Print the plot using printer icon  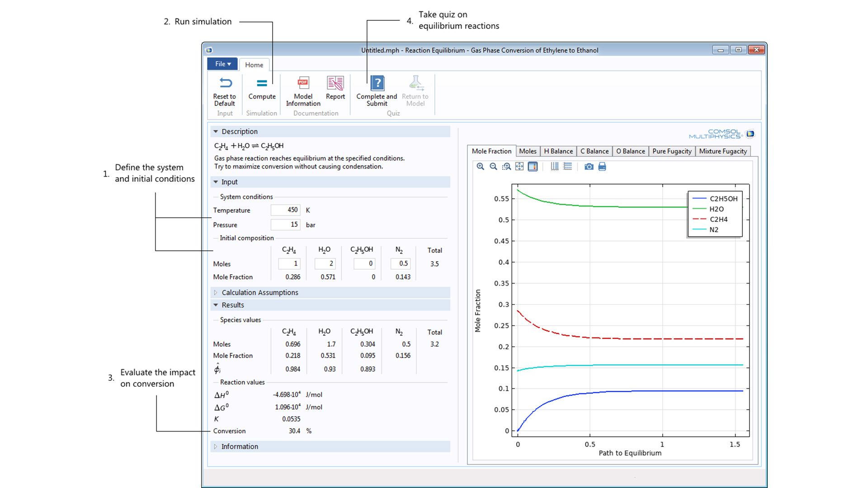click(x=602, y=167)
